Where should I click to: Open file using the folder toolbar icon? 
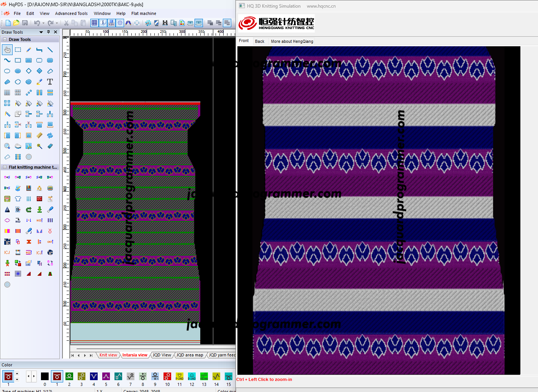(16, 23)
